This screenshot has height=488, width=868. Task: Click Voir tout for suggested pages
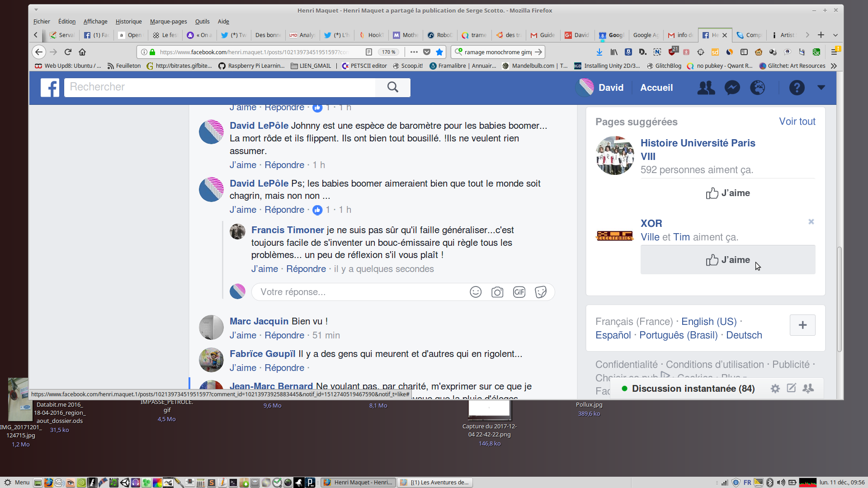coord(797,122)
